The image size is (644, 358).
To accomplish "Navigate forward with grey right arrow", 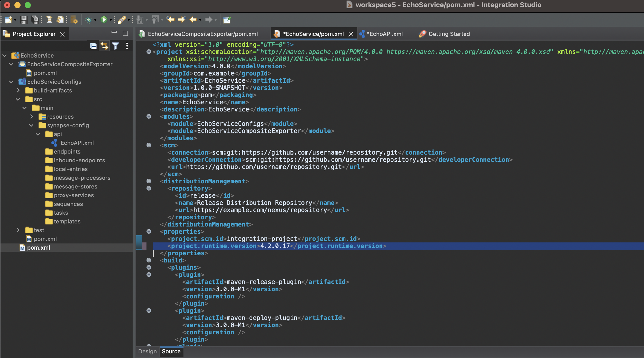I will pyautogui.click(x=209, y=20).
